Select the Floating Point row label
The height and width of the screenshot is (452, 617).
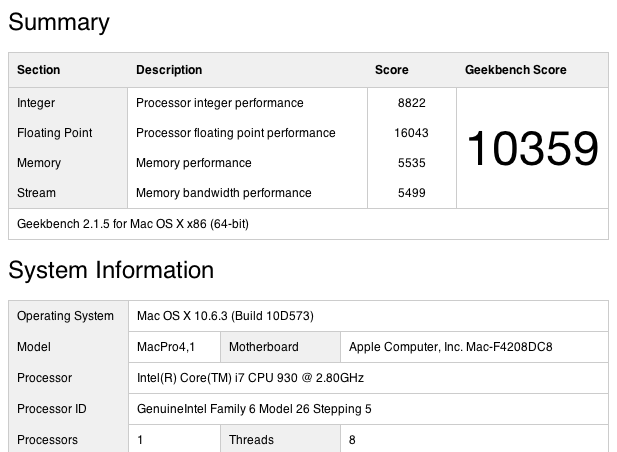(55, 133)
